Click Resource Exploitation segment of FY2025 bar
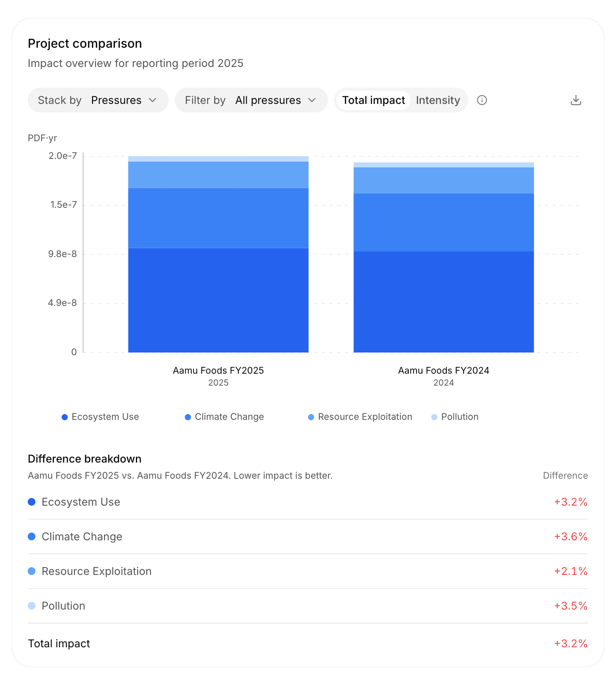 [x=218, y=175]
